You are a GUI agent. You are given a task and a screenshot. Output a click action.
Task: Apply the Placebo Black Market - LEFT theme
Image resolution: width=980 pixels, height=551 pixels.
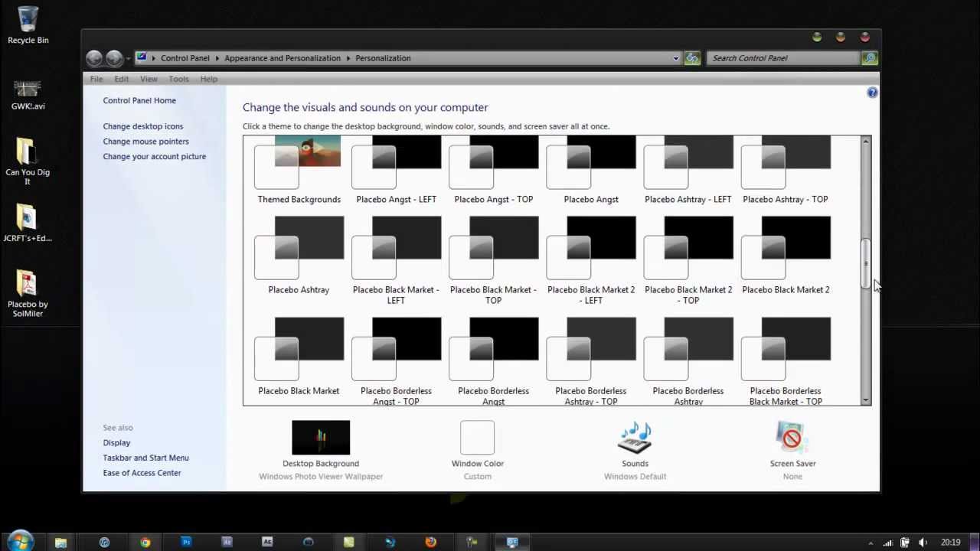[396, 260]
